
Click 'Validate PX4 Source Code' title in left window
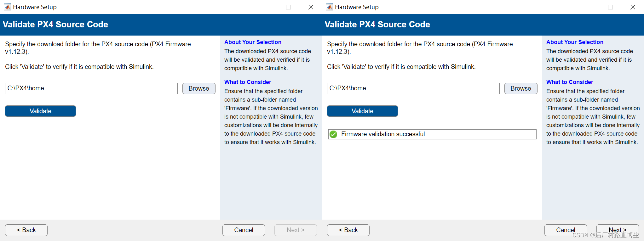[55, 24]
